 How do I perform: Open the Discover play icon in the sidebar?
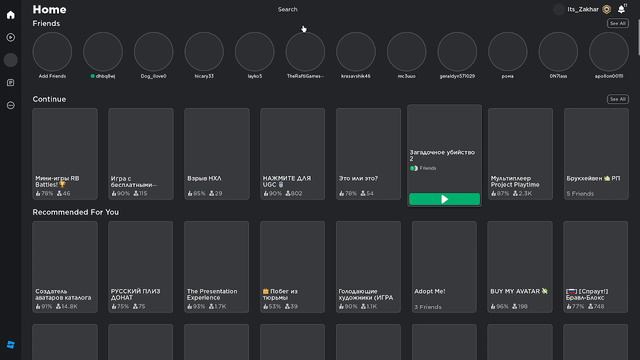point(11,38)
